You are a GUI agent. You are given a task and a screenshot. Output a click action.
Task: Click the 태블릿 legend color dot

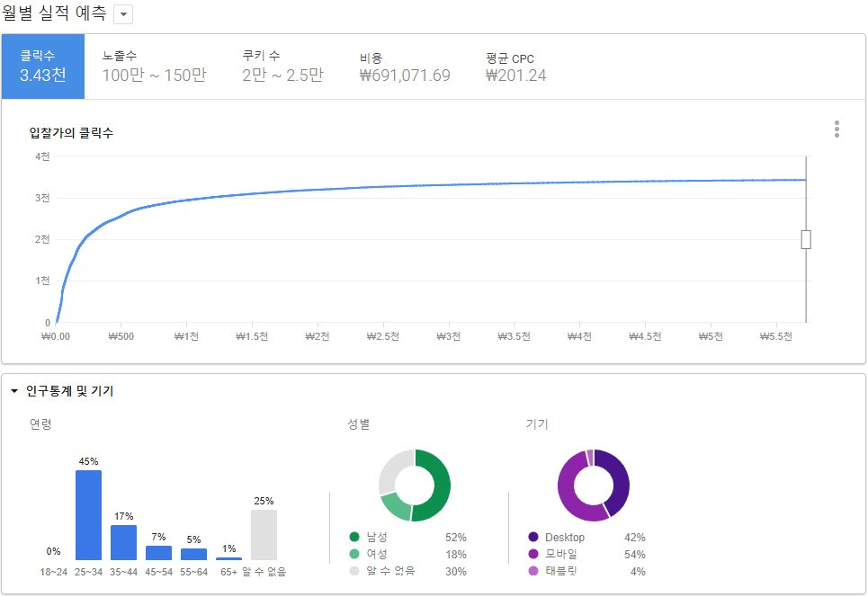pos(533,572)
